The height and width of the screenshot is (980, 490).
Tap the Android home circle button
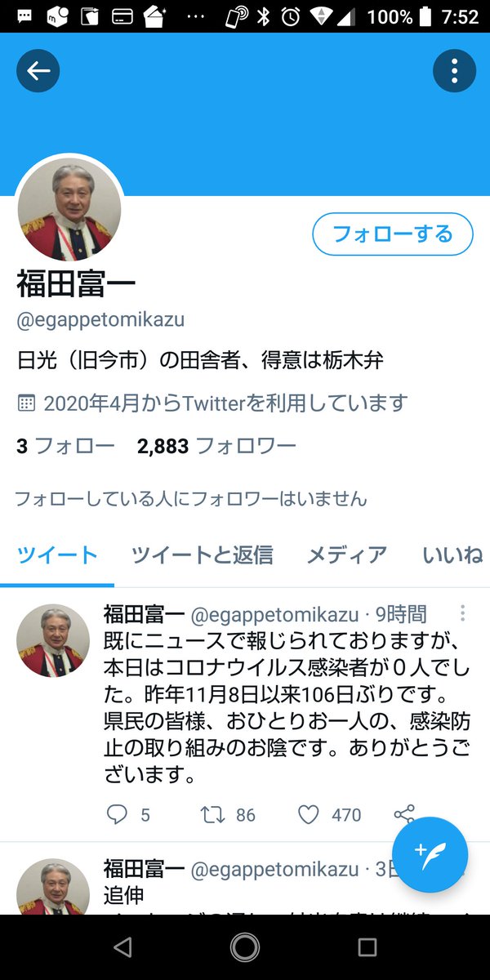pyautogui.click(x=245, y=947)
